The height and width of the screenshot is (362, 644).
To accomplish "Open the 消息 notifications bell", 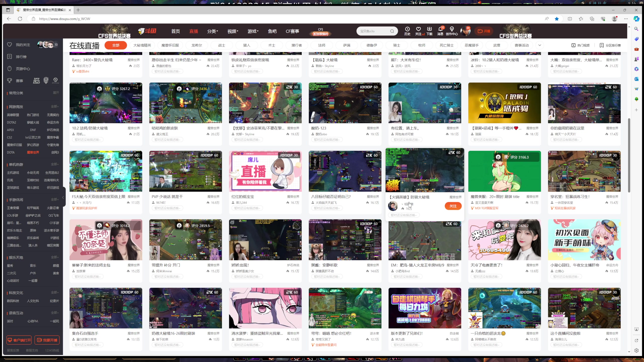I will 440,31.
